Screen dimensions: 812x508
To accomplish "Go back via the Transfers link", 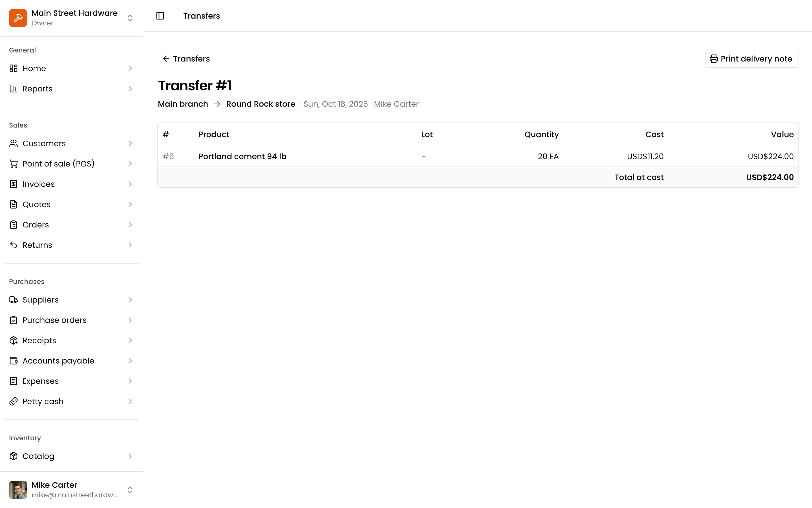I will click(186, 59).
